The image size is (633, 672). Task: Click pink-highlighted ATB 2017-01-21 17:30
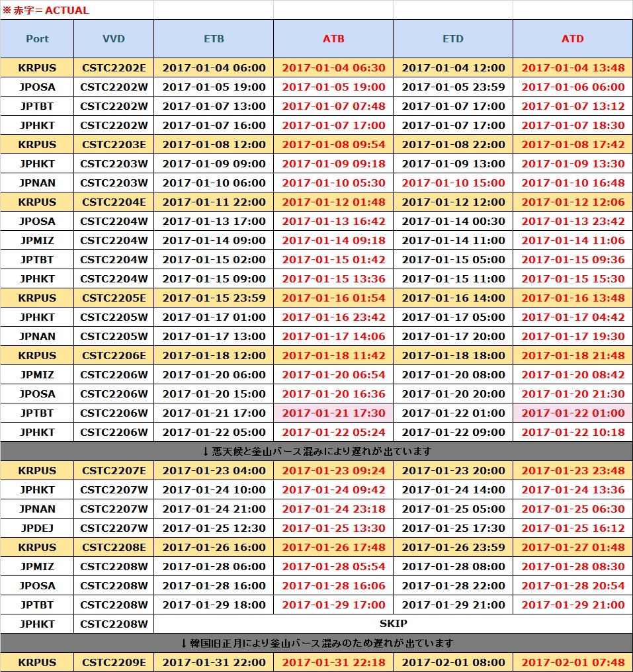pos(333,413)
